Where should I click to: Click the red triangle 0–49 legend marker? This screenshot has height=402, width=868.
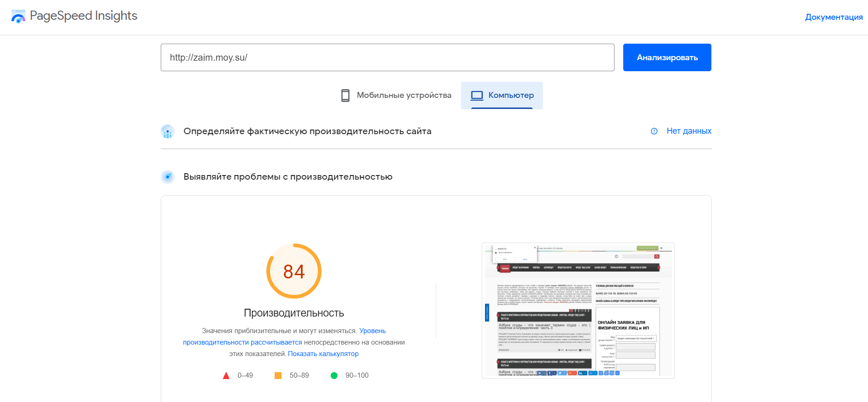coord(226,376)
